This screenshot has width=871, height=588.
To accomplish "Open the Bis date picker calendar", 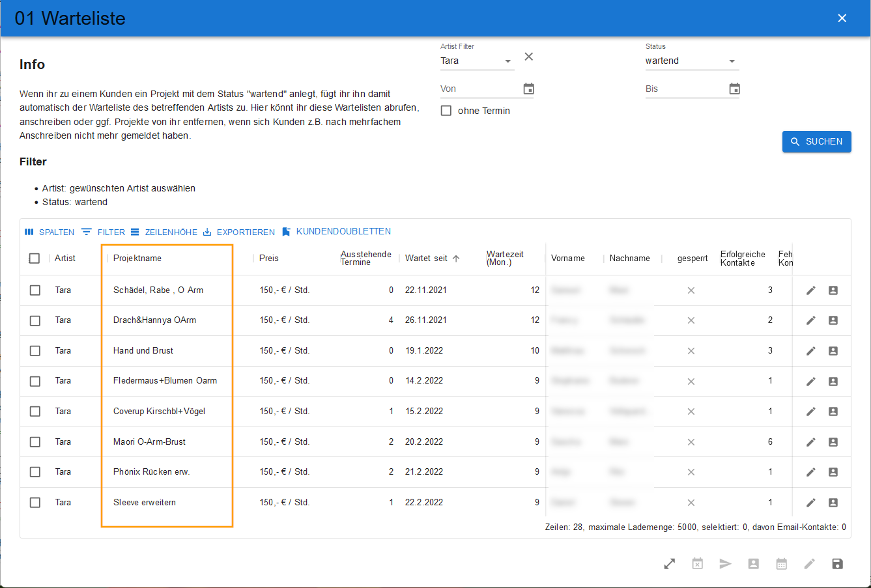I will [734, 89].
